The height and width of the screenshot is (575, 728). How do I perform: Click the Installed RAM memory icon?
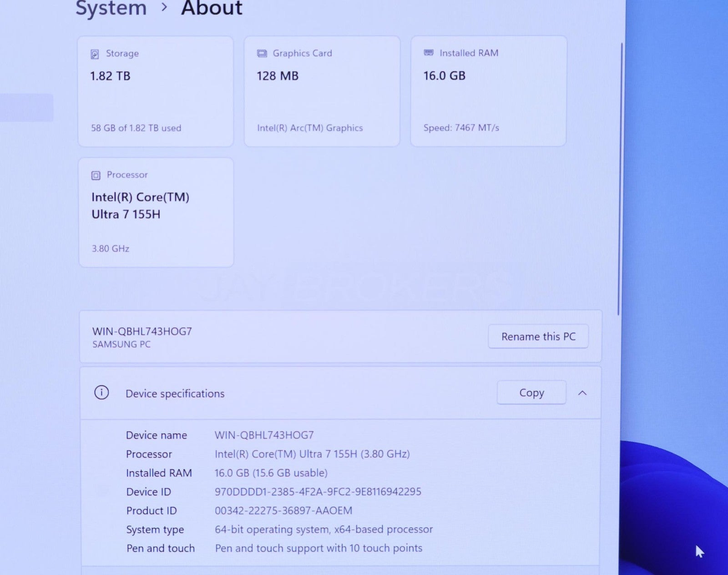[428, 53]
